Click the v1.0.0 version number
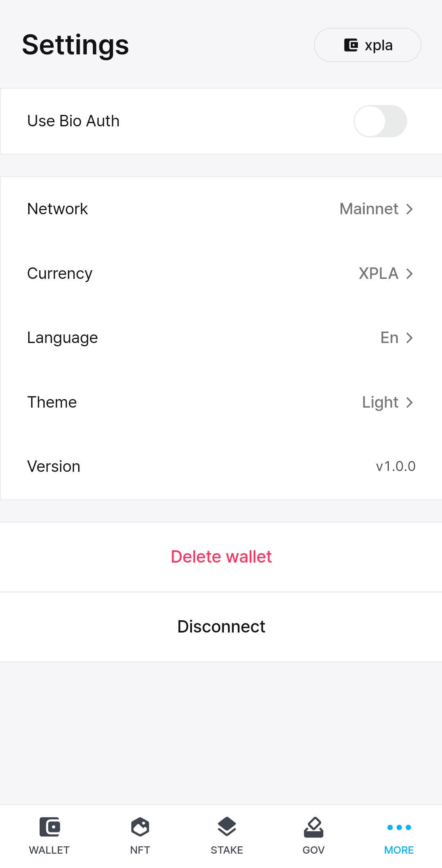Screen dimensions: 442x868 [395, 467]
